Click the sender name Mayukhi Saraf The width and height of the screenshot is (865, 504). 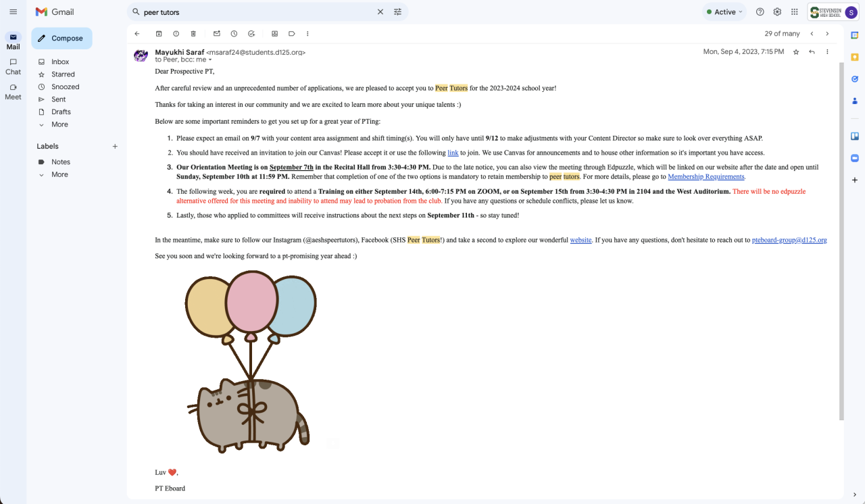(x=179, y=52)
